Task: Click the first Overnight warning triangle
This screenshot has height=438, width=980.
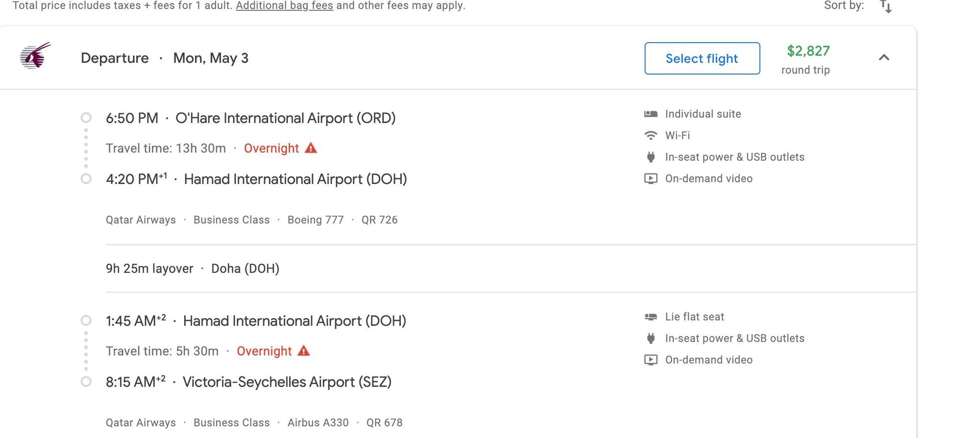Action: coord(311,148)
